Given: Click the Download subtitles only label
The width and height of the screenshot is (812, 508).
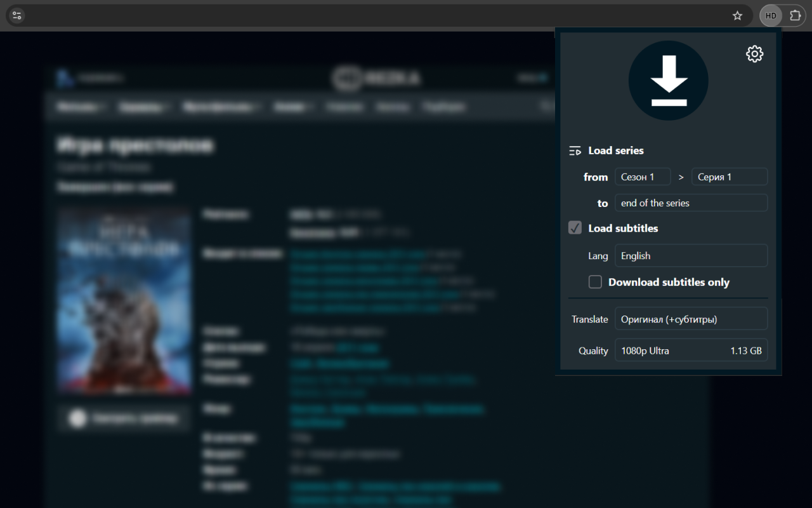Looking at the screenshot, I should click(669, 282).
